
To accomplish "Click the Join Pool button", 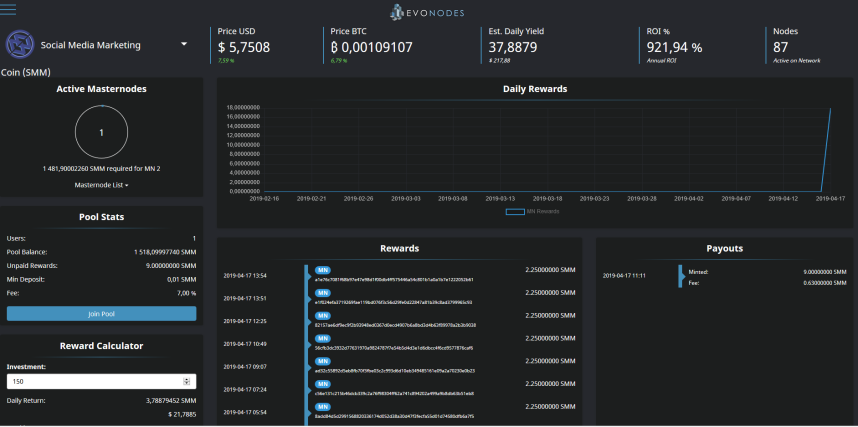I will (101, 314).
